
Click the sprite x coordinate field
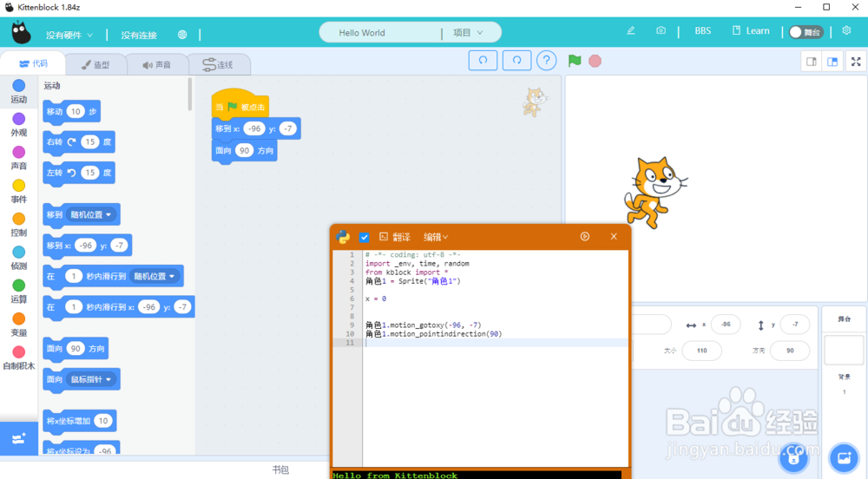coord(726,325)
